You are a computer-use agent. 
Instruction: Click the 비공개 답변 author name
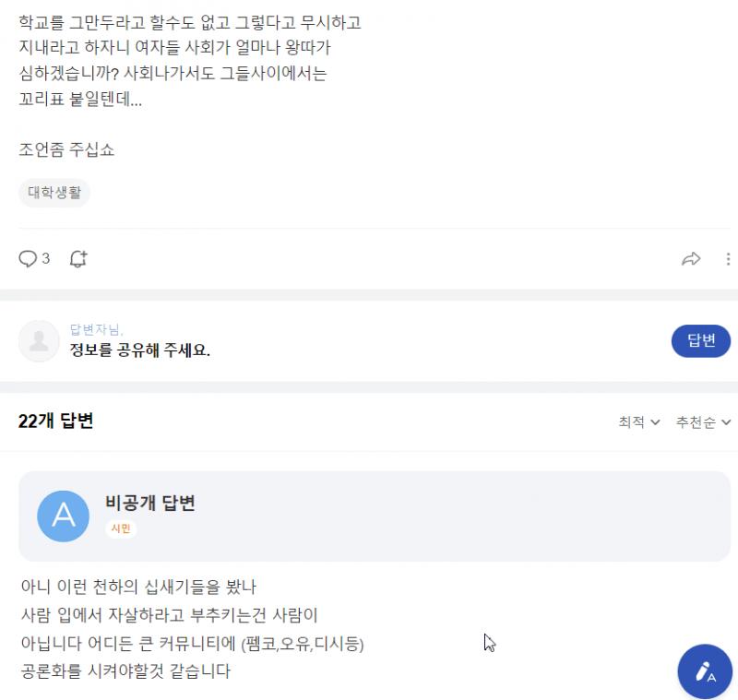(150, 504)
